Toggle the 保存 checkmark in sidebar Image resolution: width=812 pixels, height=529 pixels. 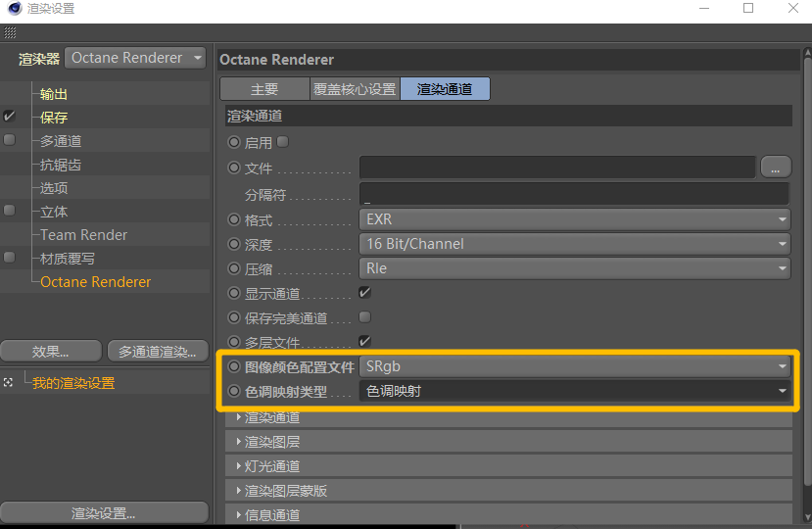[10, 116]
